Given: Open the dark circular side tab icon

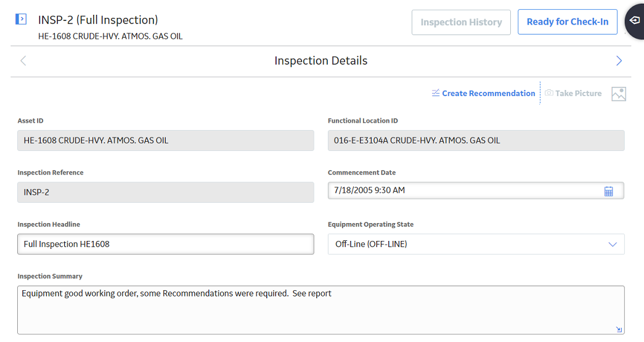Looking at the screenshot, I should coord(635,20).
